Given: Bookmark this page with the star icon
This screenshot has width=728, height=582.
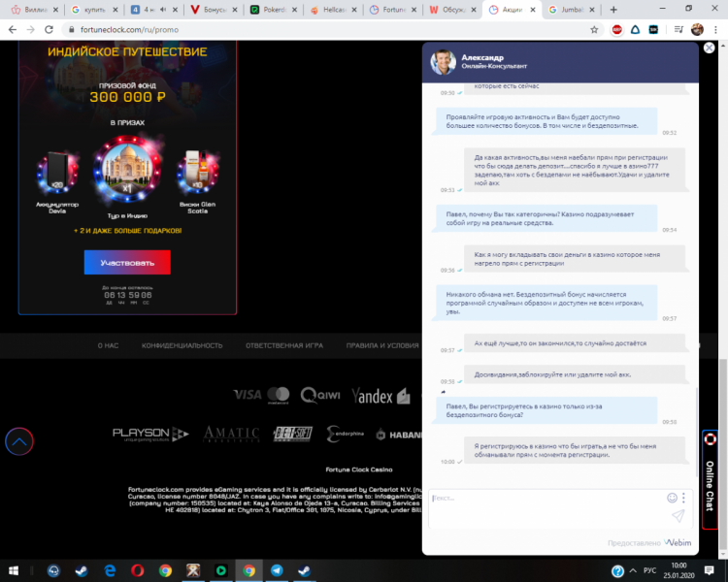Looking at the screenshot, I should 594,29.
